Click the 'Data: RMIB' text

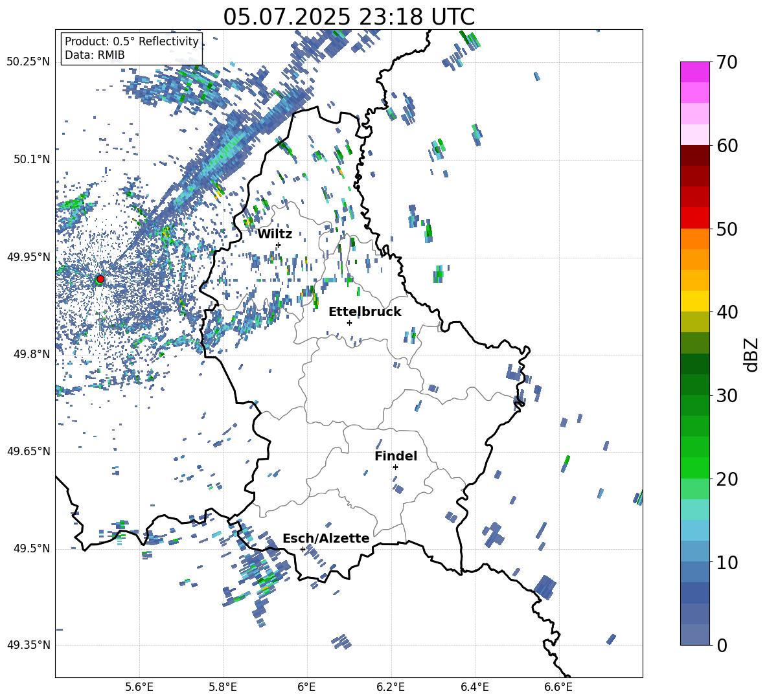[95, 55]
